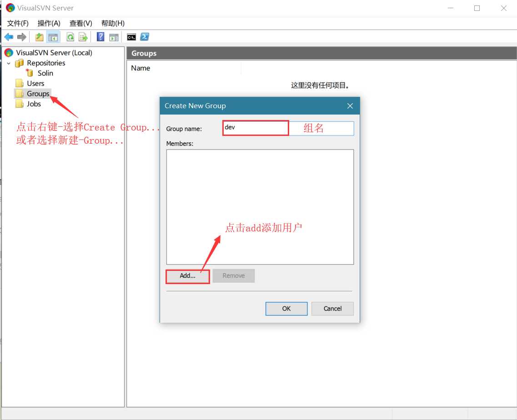Click the Back arrow toolbar icon
517x420 pixels.
[9, 37]
